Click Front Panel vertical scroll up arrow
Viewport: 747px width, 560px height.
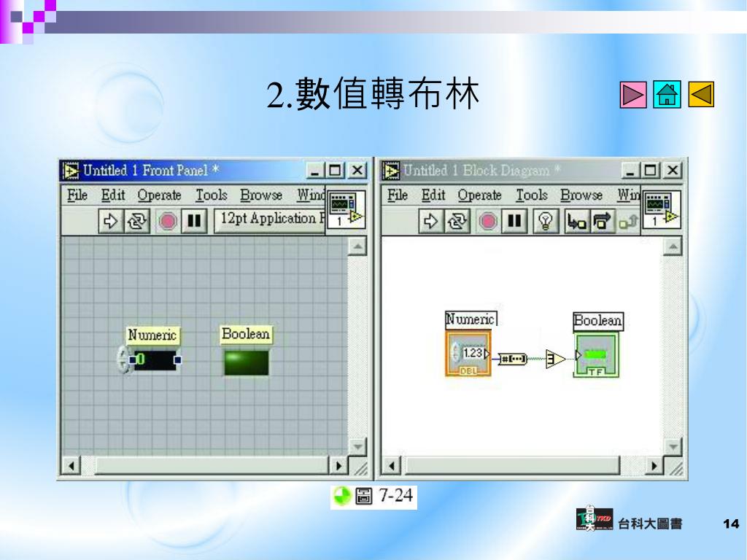pyautogui.click(x=357, y=246)
